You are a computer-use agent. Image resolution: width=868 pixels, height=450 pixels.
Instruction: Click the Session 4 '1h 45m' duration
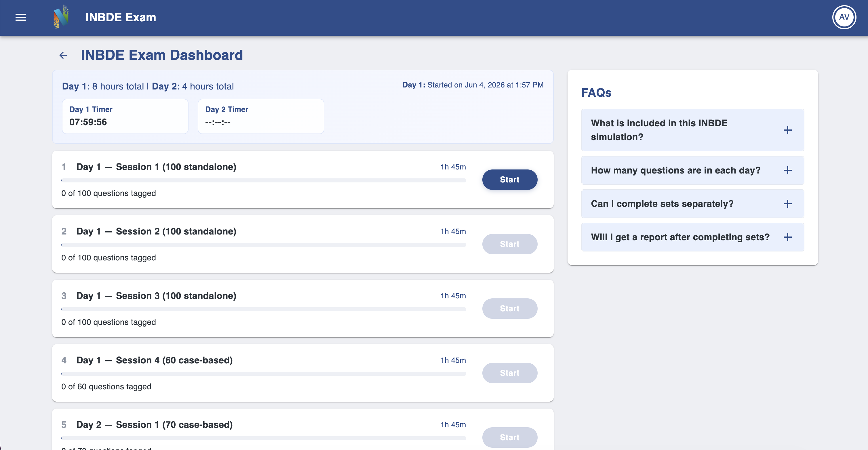click(453, 361)
